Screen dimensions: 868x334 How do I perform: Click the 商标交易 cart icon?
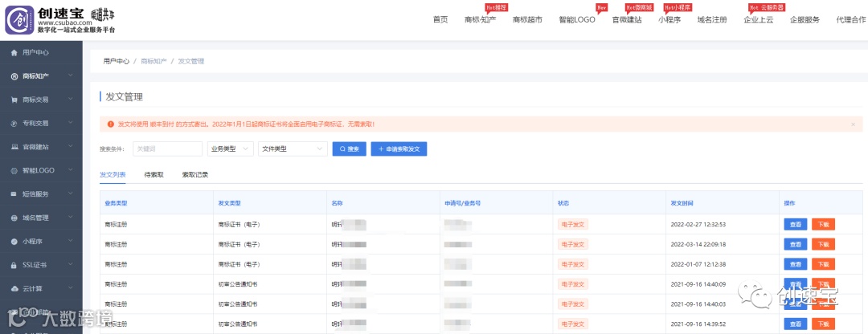(x=14, y=100)
